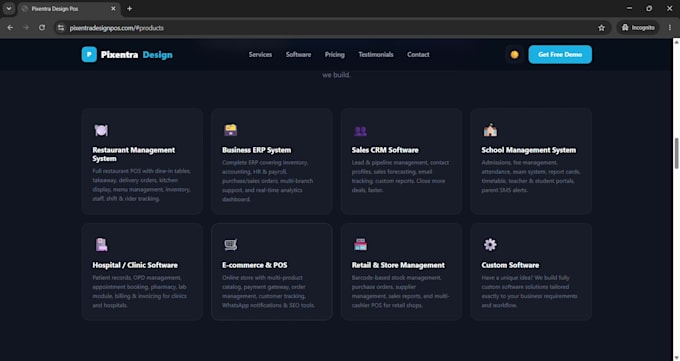680x361 pixels.
Task: Click the Incognito indicator
Action: click(x=638, y=28)
